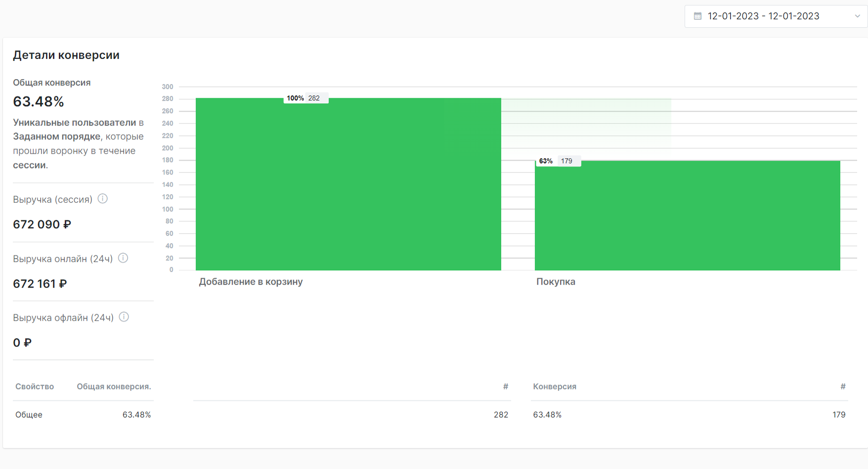Viewport: 868px width, 469px height.
Task: Click the 100% 282 bar label
Action: point(305,98)
